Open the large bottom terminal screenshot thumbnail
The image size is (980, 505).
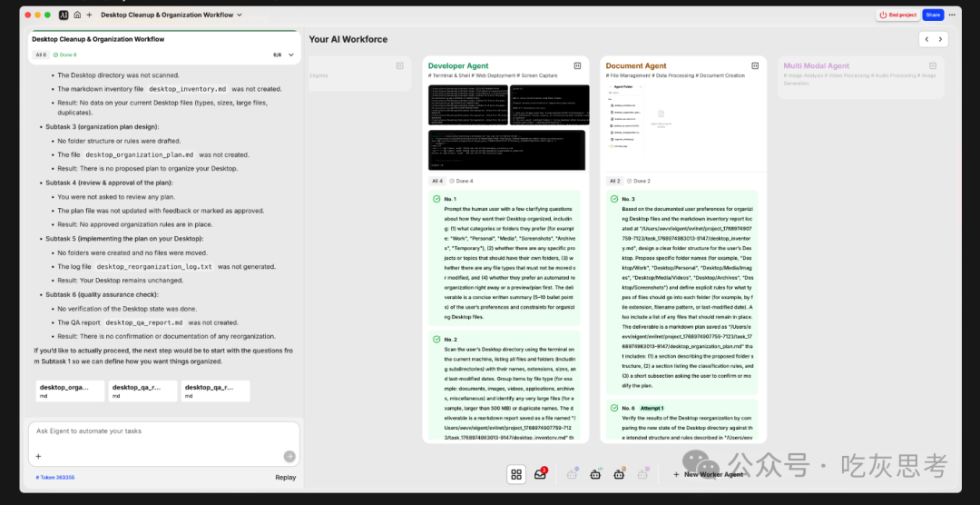(x=507, y=150)
